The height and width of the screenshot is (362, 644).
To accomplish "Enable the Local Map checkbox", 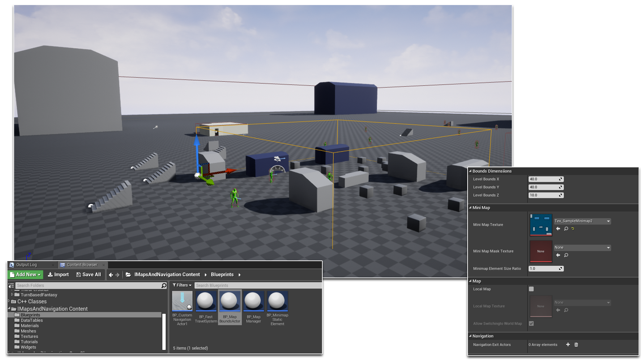I will pyautogui.click(x=531, y=289).
